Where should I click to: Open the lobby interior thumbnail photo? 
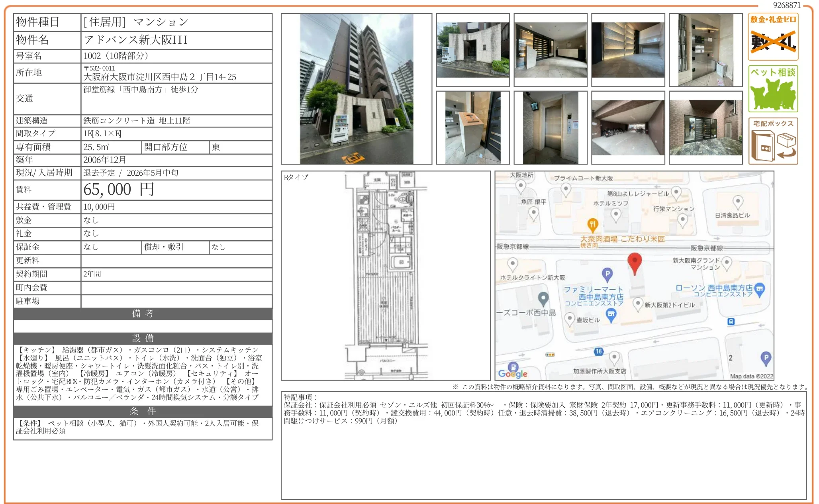(x=550, y=50)
